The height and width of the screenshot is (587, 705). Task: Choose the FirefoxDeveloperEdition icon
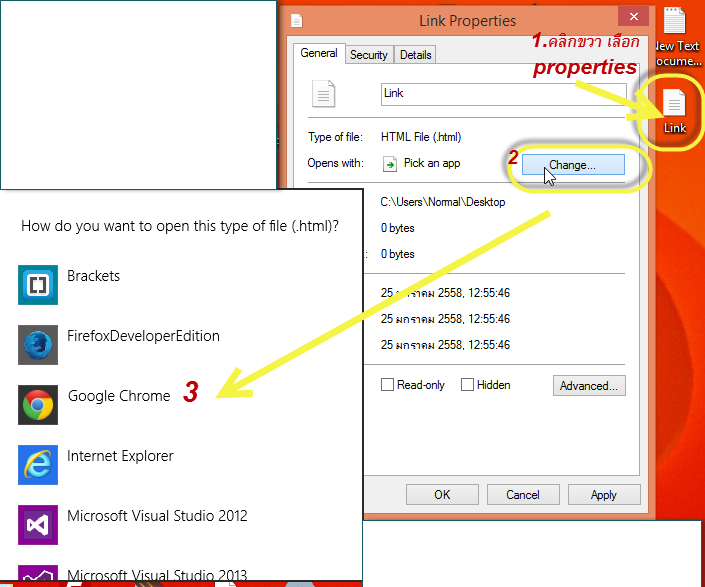coord(38,345)
